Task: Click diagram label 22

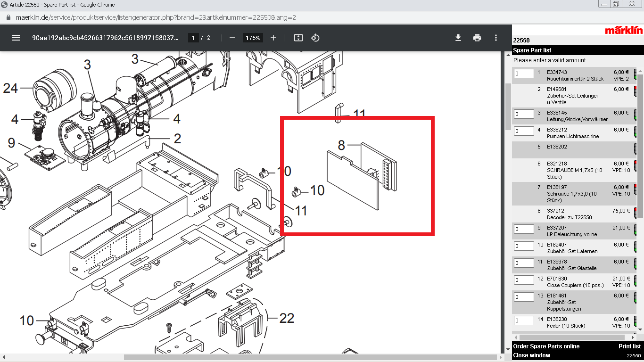Action: [287, 318]
